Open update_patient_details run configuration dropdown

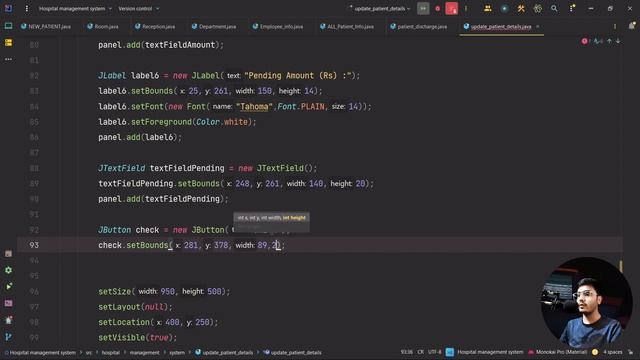pyautogui.click(x=380, y=9)
